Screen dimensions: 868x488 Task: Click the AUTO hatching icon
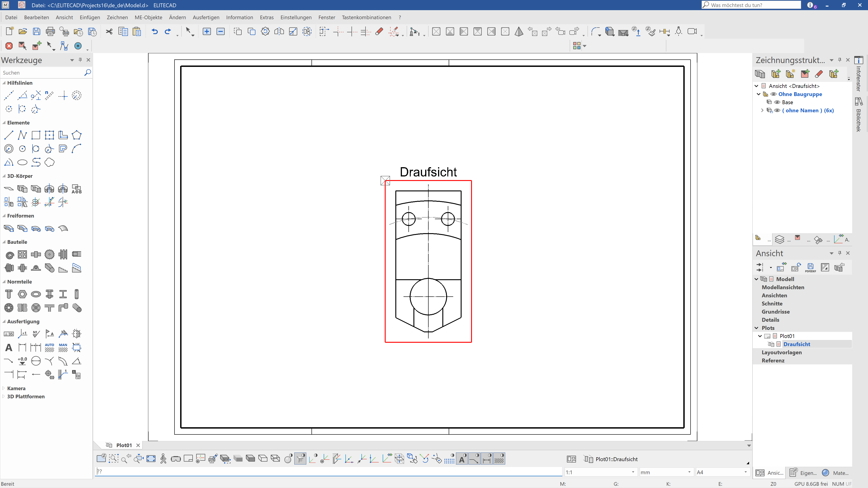(x=49, y=347)
